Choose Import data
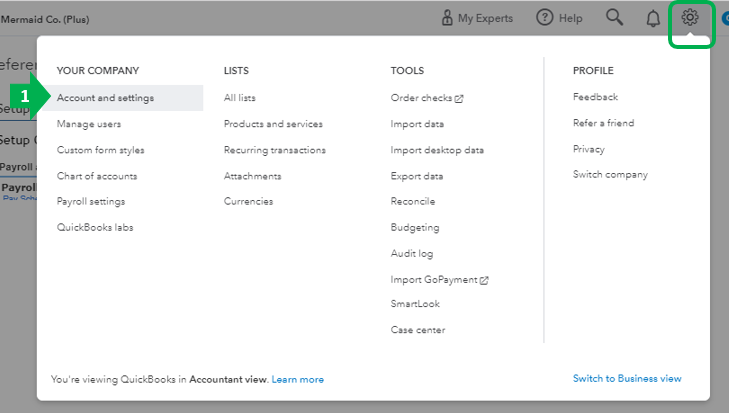 tap(417, 124)
